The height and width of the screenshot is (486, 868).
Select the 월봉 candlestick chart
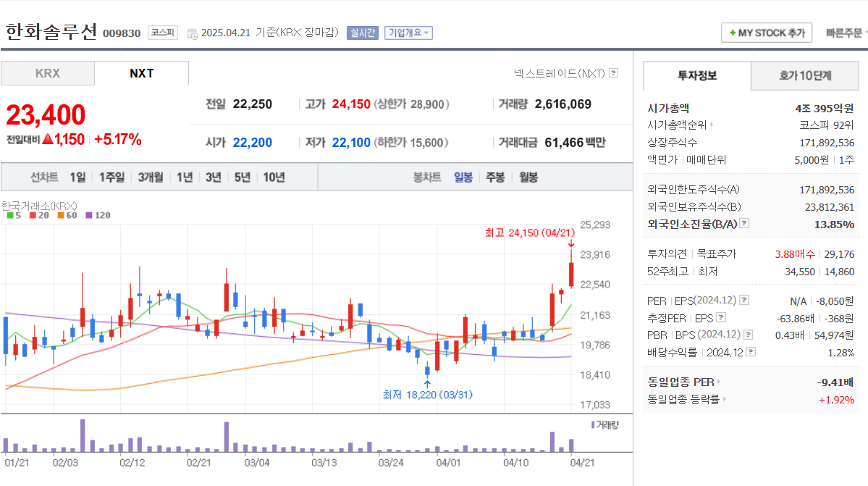click(528, 177)
